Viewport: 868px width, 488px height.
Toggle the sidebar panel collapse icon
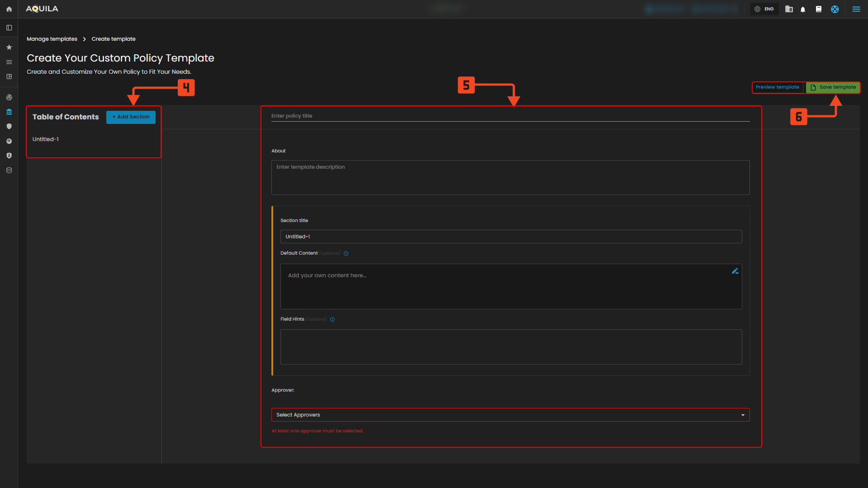click(x=9, y=28)
